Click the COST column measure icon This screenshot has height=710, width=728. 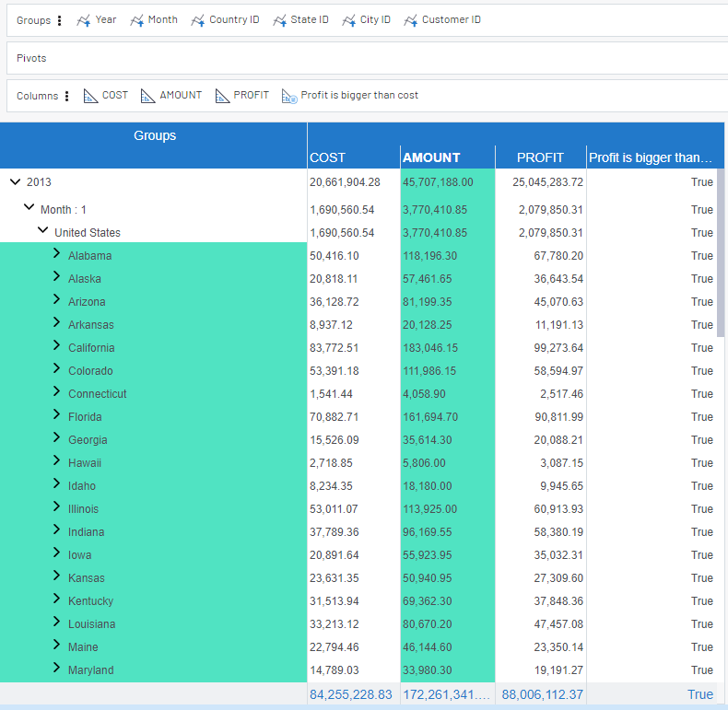pyautogui.click(x=90, y=96)
